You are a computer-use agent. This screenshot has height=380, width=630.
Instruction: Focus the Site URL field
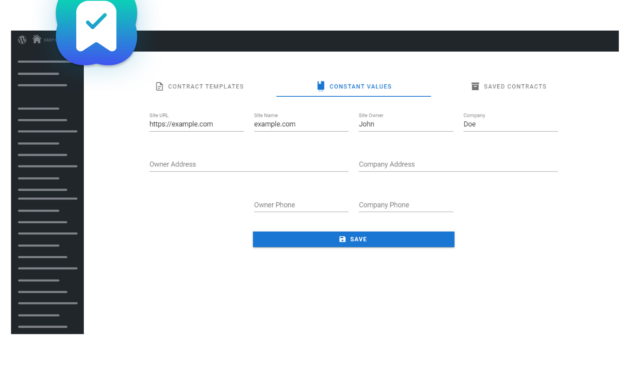196,122
